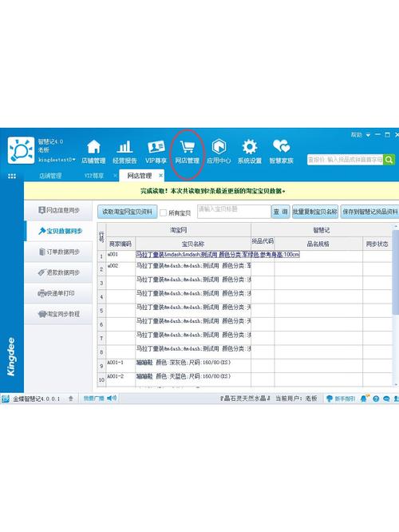Click 天蓝色 product name in row 10
This screenshot has width=399, height=532.
pos(184,376)
